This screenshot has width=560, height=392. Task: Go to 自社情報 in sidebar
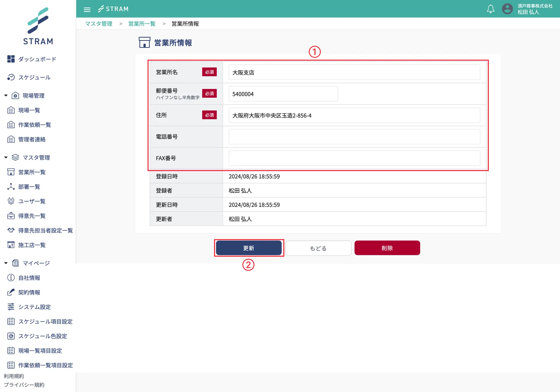pos(29,278)
